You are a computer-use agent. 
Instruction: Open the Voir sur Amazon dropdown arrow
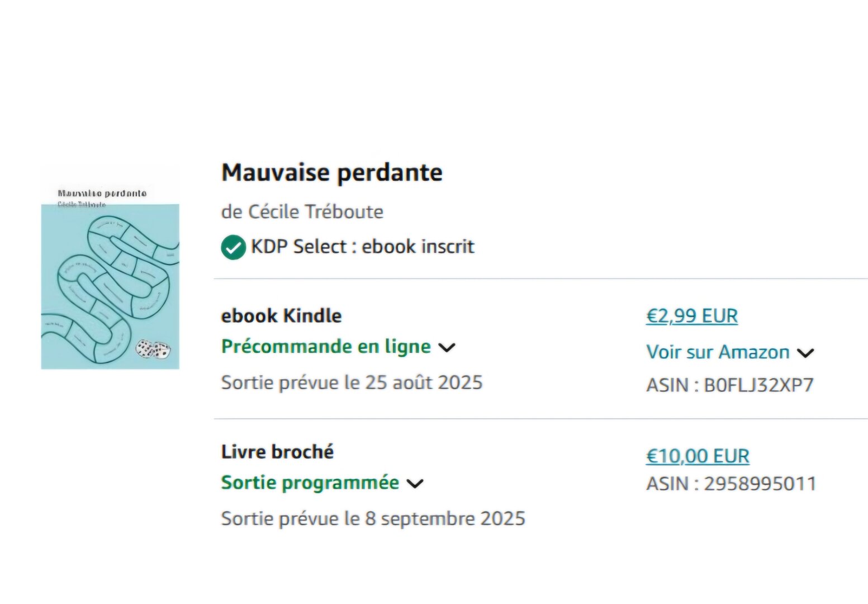point(805,353)
